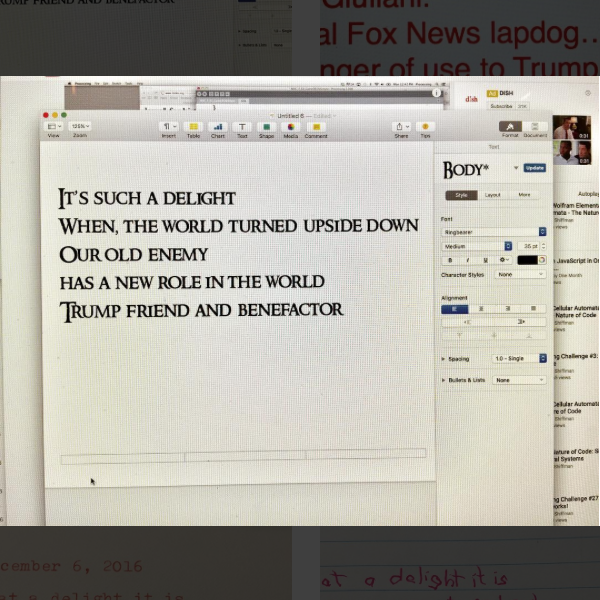600x600 pixels.
Task: Select right text alignment
Action: pos(507,309)
